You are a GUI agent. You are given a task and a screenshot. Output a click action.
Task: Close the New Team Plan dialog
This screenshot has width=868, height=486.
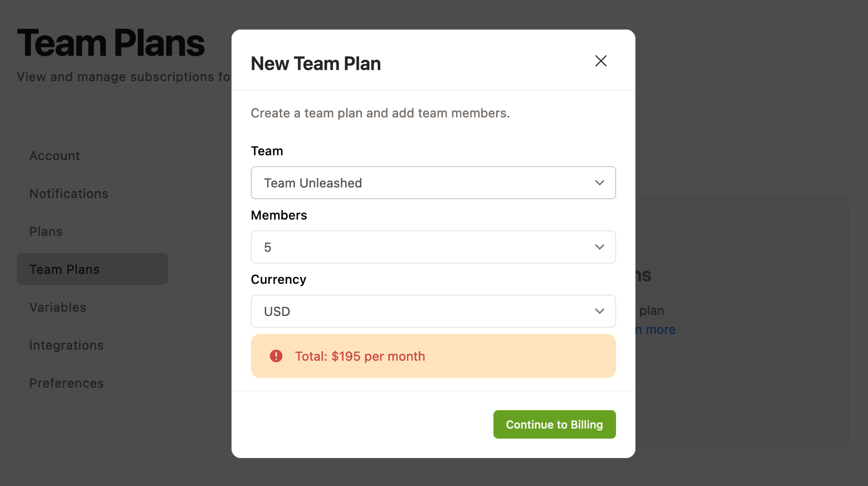pyautogui.click(x=601, y=61)
